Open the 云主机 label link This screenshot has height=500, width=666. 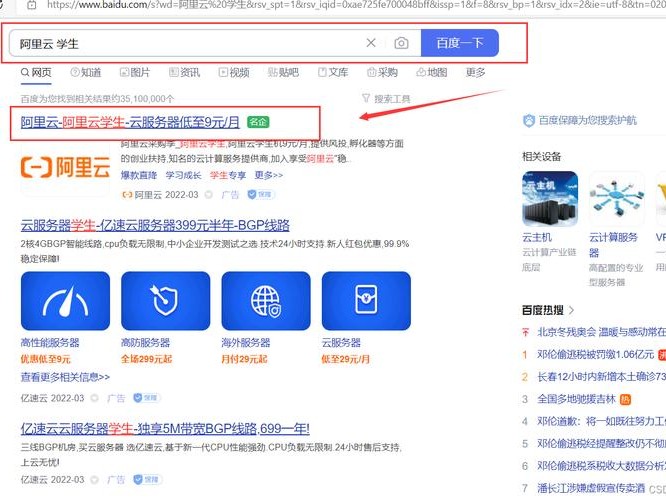537,237
